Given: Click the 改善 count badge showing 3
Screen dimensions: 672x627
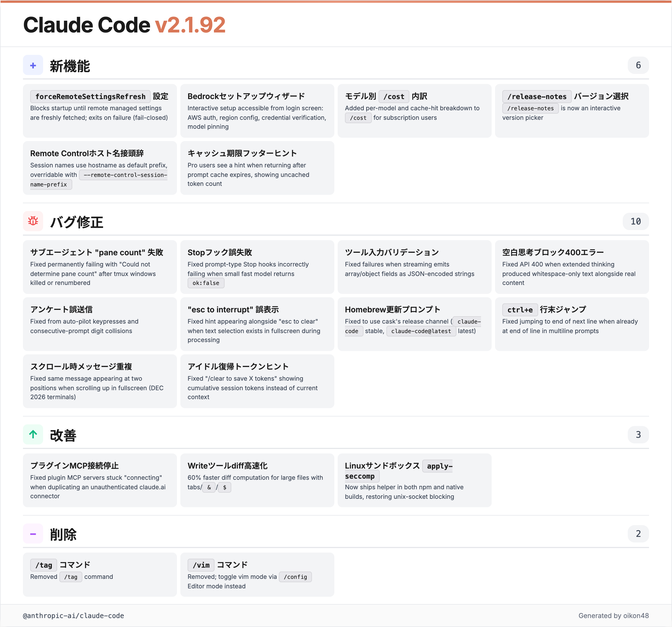Looking at the screenshot, I should [x=638, y=434].
